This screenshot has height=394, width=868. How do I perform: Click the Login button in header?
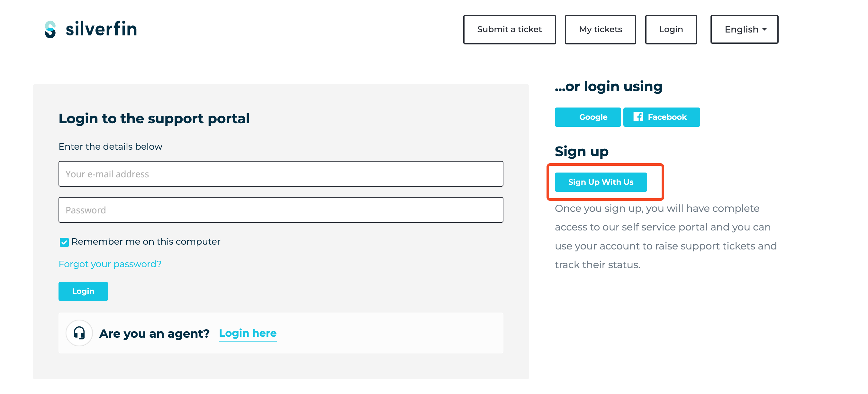tap(671, 29)
